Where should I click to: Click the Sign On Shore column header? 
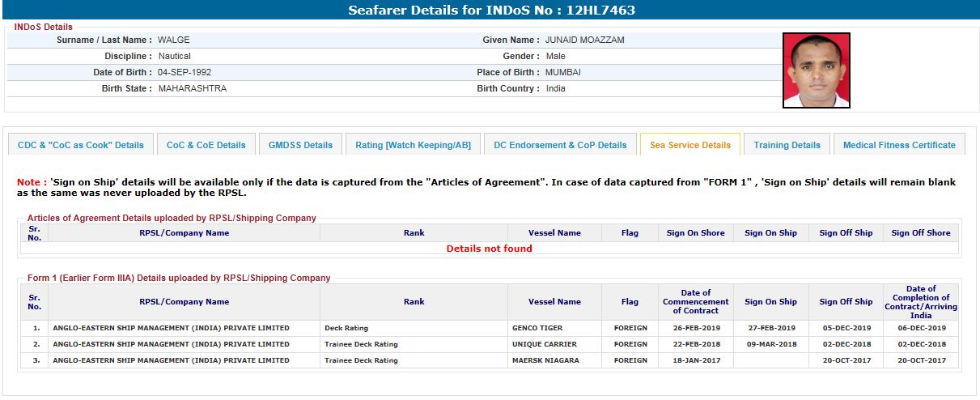pyautogui.click(x=695, y=232)
